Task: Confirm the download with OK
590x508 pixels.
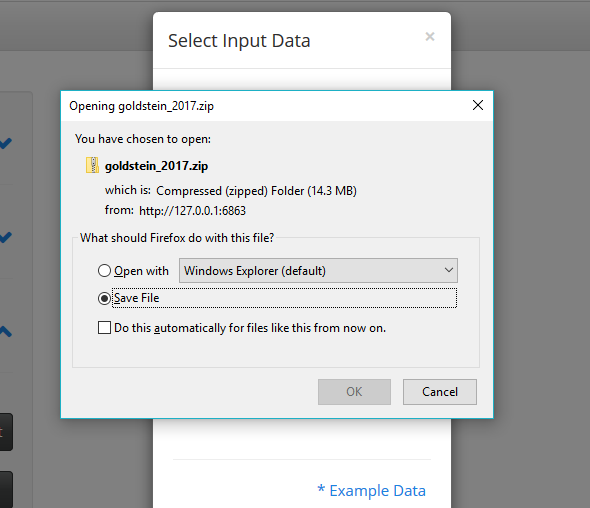Action: tap(354, 392)
